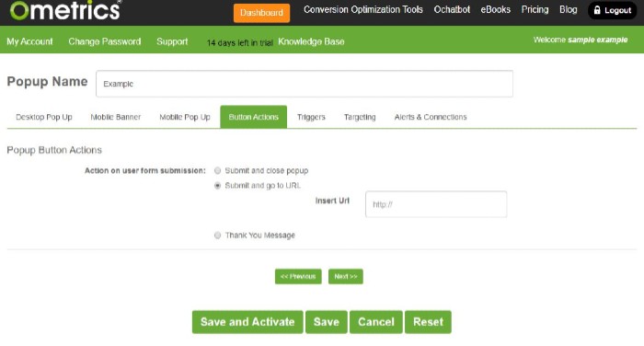Open the Triggers tab
This screenshot has height=346, width=644.
311,117
